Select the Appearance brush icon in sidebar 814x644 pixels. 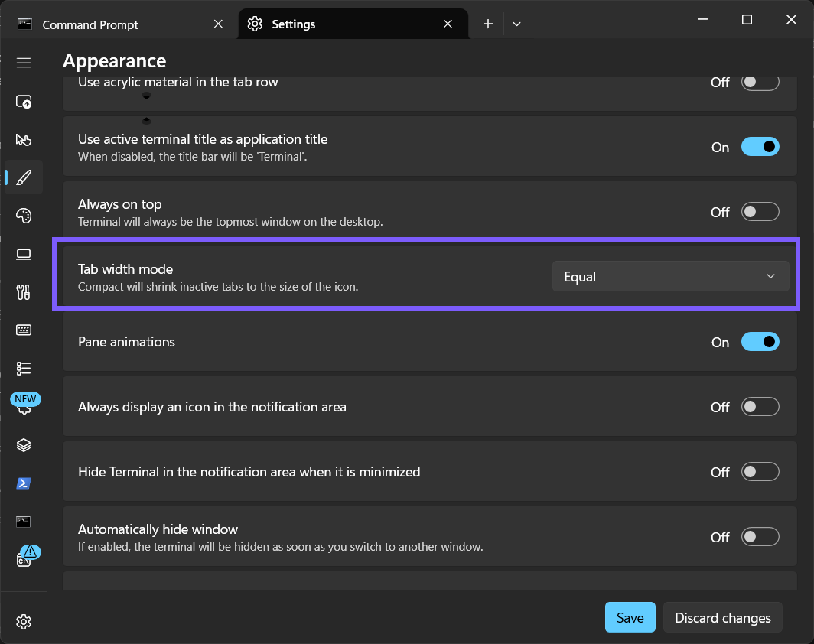[24, 177]
